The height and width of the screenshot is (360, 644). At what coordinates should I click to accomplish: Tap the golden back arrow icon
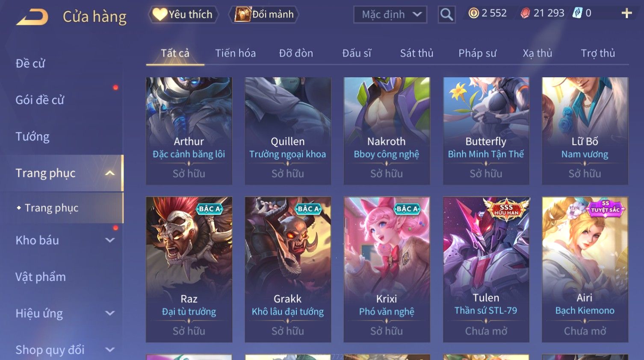click(32, 17)
